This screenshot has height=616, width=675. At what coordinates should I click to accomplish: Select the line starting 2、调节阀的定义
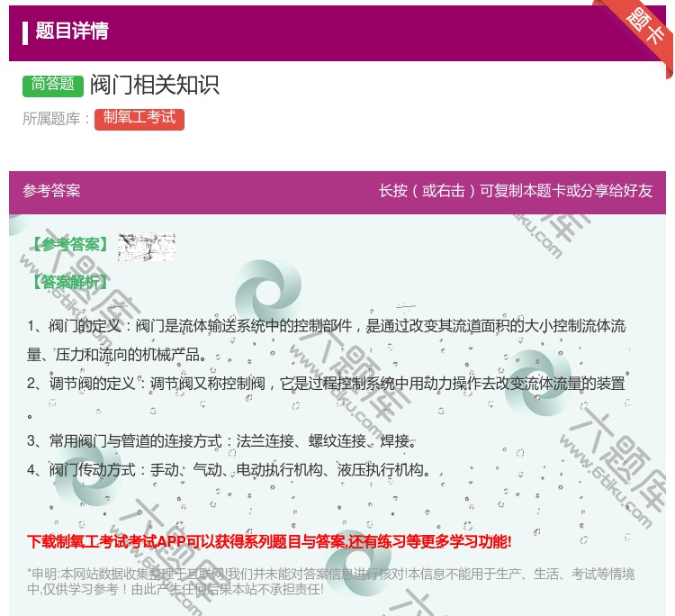click(326, 384)
